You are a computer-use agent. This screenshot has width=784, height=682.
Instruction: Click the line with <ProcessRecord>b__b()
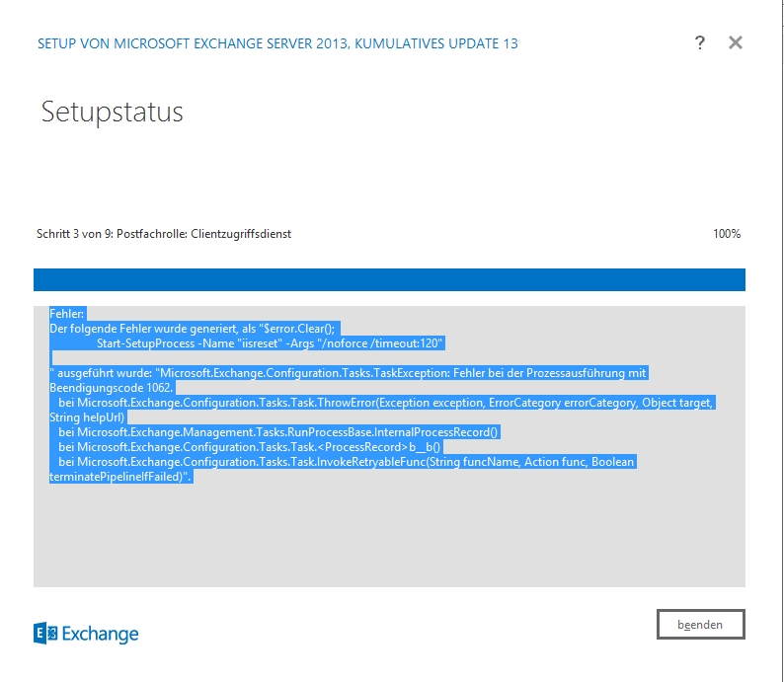249,447
